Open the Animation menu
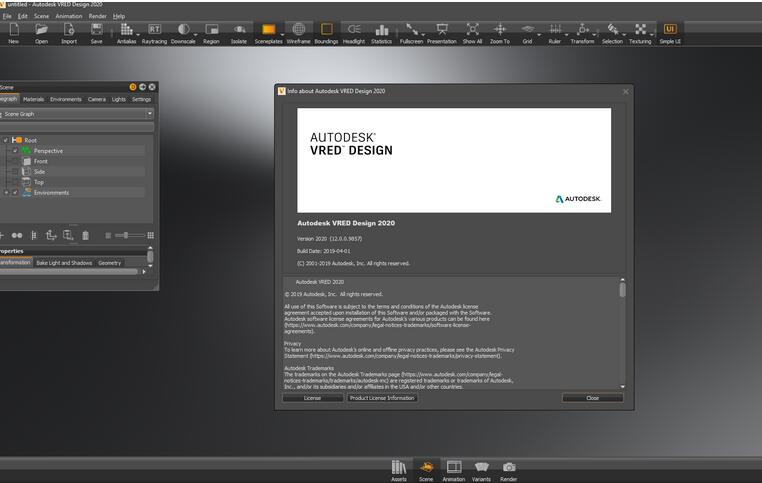This screenshot has width=762, height=483. (69, 16)
